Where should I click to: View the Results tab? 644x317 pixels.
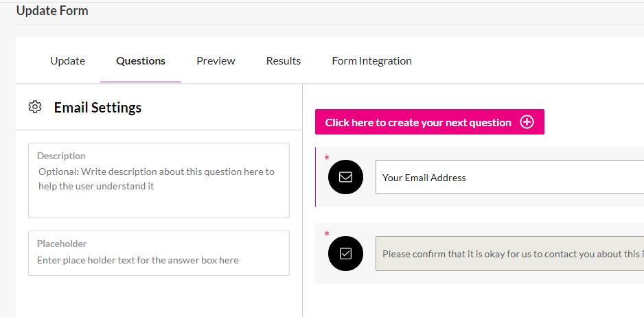tap(284, 61)
